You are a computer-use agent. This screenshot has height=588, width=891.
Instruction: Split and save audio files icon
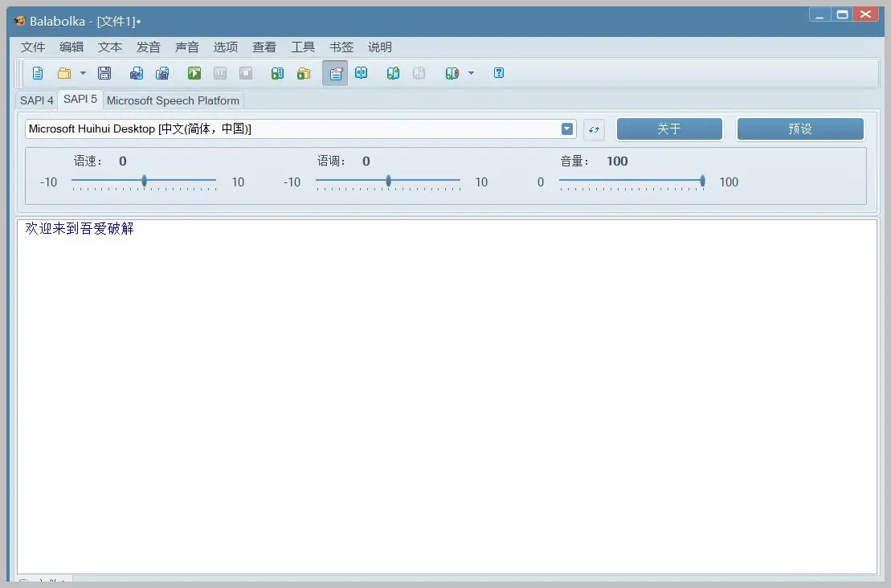[x=162, y=73]
